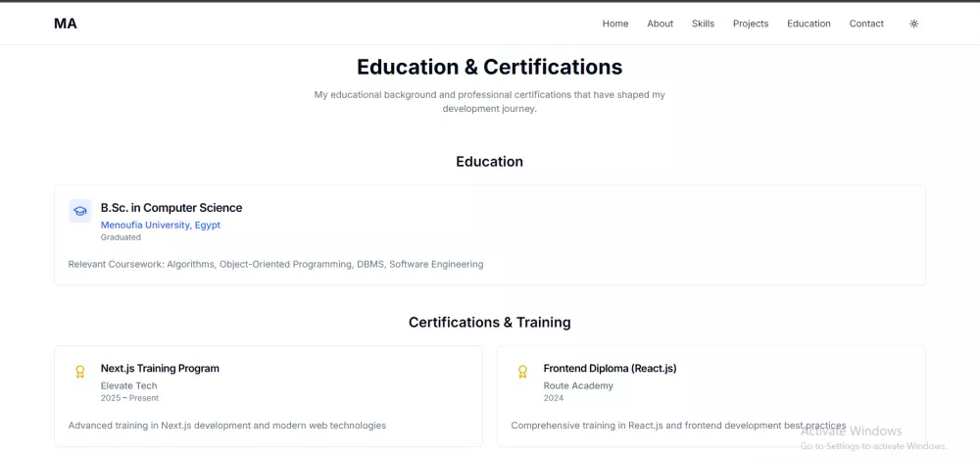Viewport: 980px width, 459px height.
Task: Click the Frontend Diploma (React.js) heading
Action: coord(610,369)
